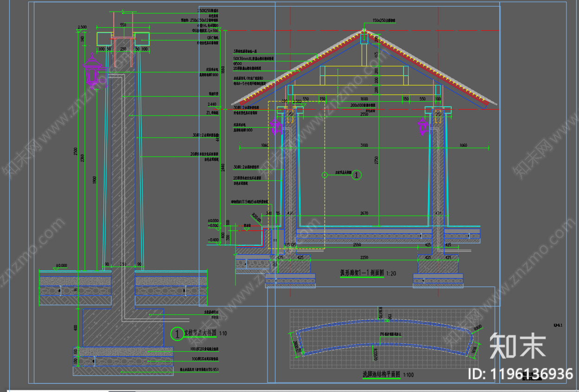Click the circled 1 marker beside 立柱节点大样图
Viewport: 579px width, 392px height.
pyautogui.click(x=177, y=333)
